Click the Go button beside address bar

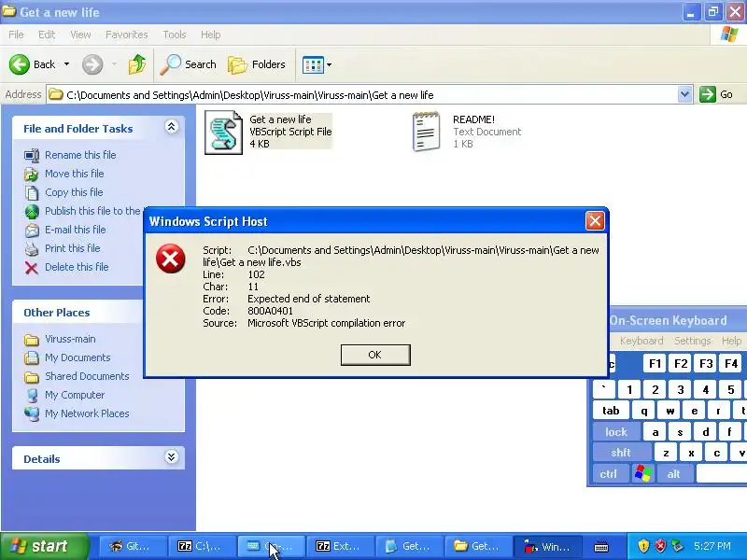tap(716, 94)
